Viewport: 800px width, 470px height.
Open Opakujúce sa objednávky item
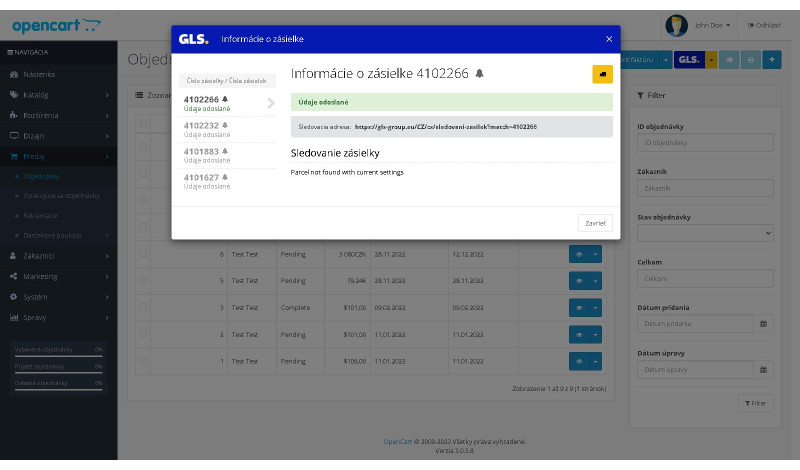coord(59,195)
